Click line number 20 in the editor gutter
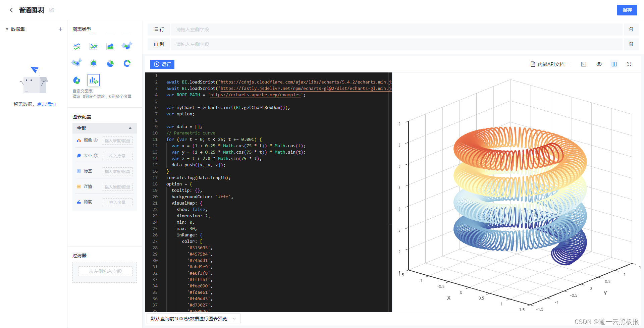Image resolution: width=644 pixels, height=328 pixels. (155, 197)
